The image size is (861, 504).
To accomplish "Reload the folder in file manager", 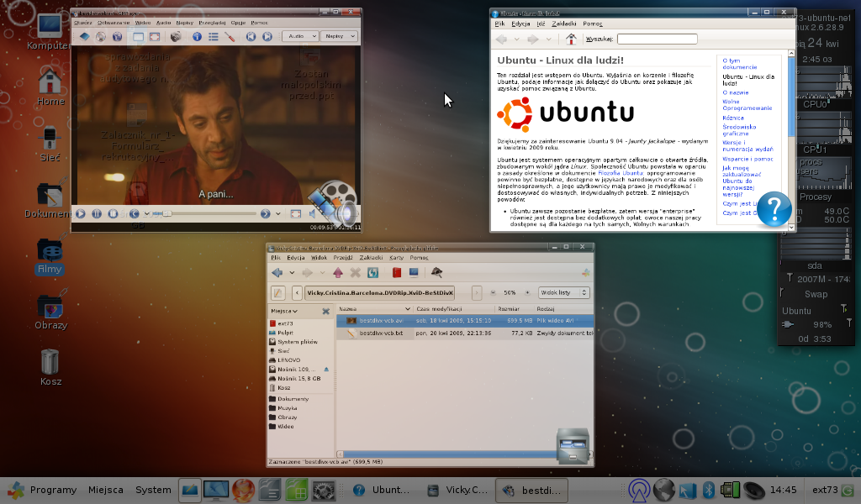I will pos(372,272).
